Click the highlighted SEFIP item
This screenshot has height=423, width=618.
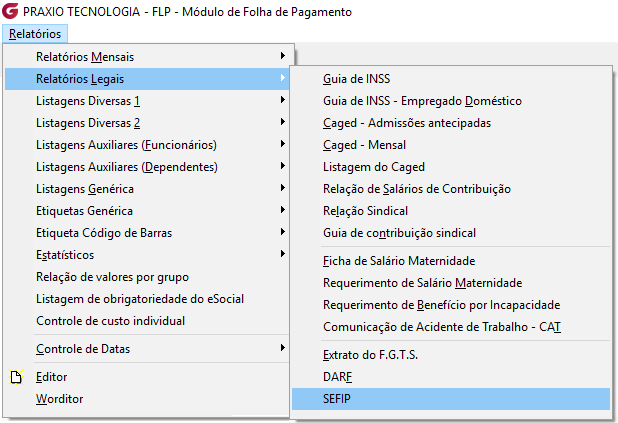(x=451, y=399)
